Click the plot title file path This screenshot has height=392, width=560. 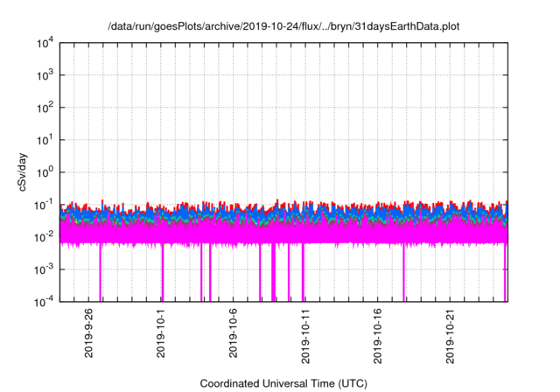pyautogui.click(x=283, y=26)
